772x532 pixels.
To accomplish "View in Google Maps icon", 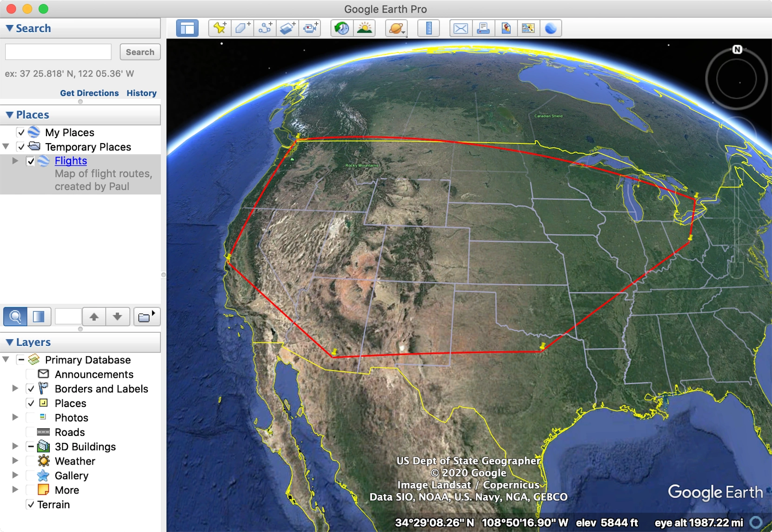I will click(x=528, y=28).
